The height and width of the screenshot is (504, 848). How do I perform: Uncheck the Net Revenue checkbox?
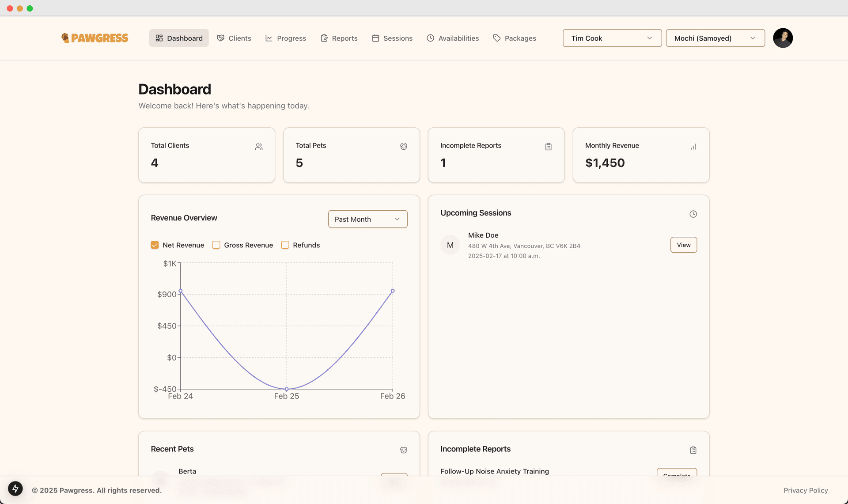pos(155,245)
